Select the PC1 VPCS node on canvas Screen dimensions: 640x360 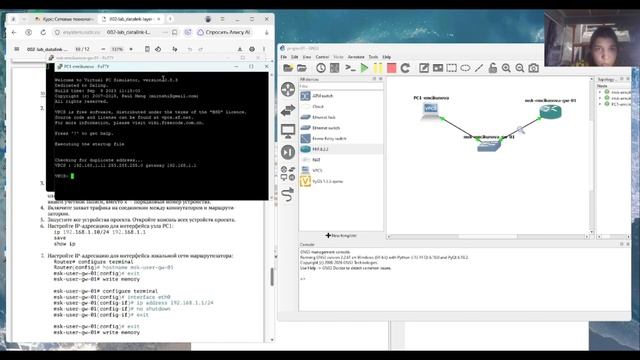tap(431, 111)
